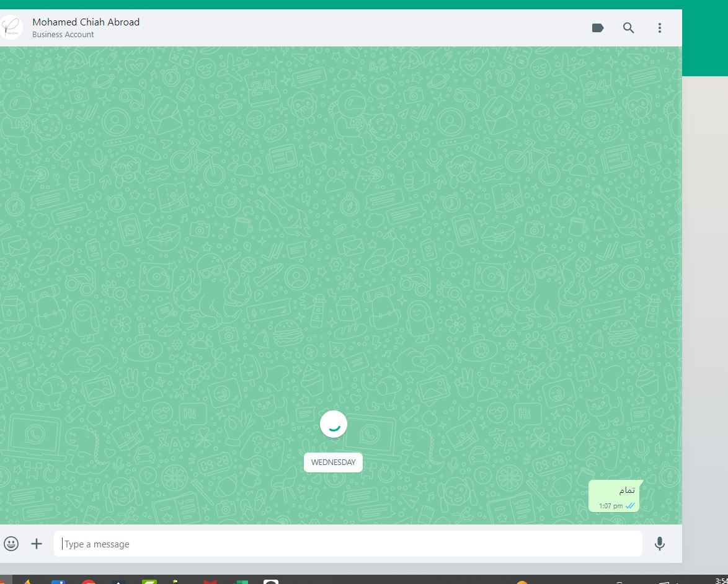Focus the "Type a message" field

coord(348,544)
